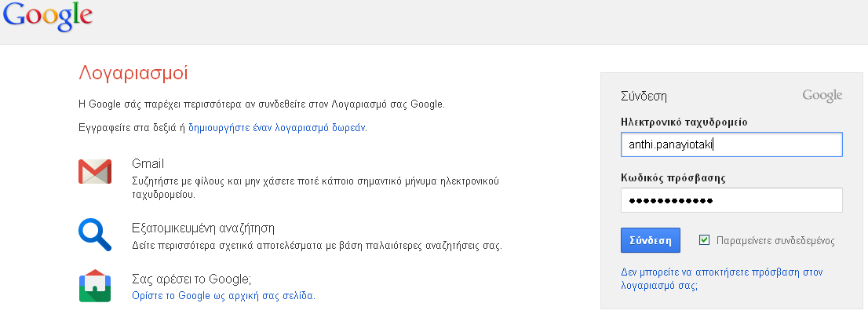Focus the Ηλεκτρονικό ταχυδρομείο email field
868x314 pixels.
(x=731, y=144)
